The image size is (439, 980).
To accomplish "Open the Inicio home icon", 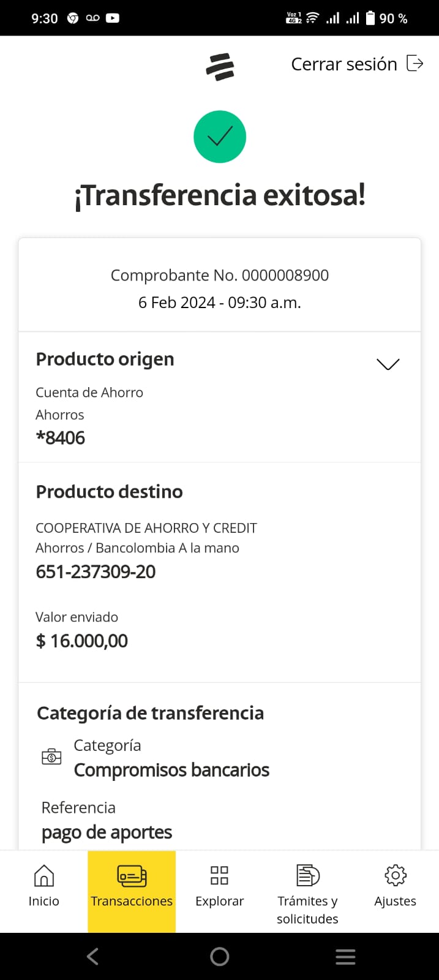I will 43,876.
